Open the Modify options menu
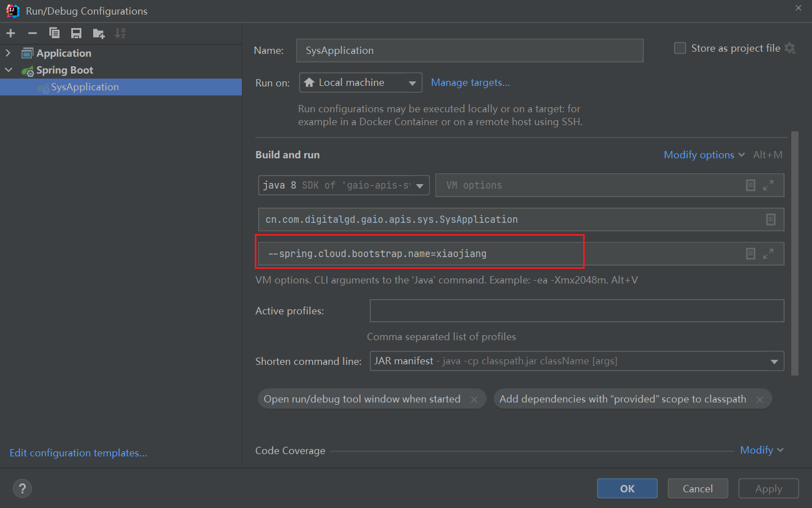This screenshot has width=812, height=508. 704,155
